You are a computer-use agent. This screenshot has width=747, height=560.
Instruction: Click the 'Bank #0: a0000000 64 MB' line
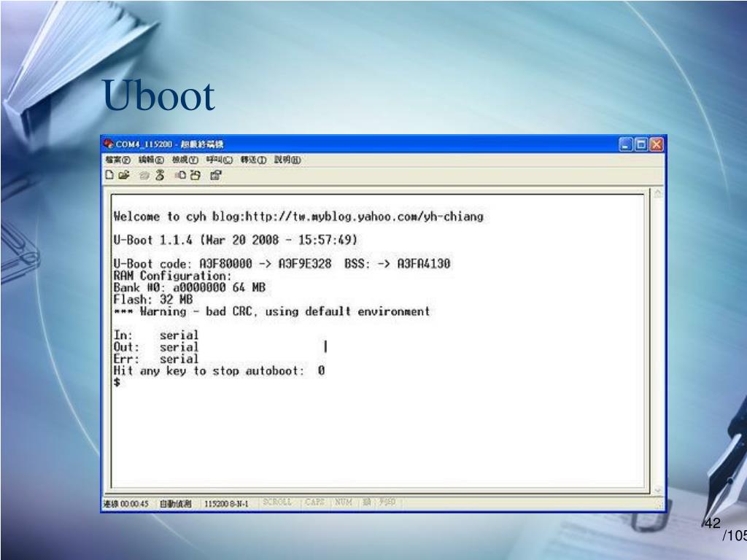(189, 287)
